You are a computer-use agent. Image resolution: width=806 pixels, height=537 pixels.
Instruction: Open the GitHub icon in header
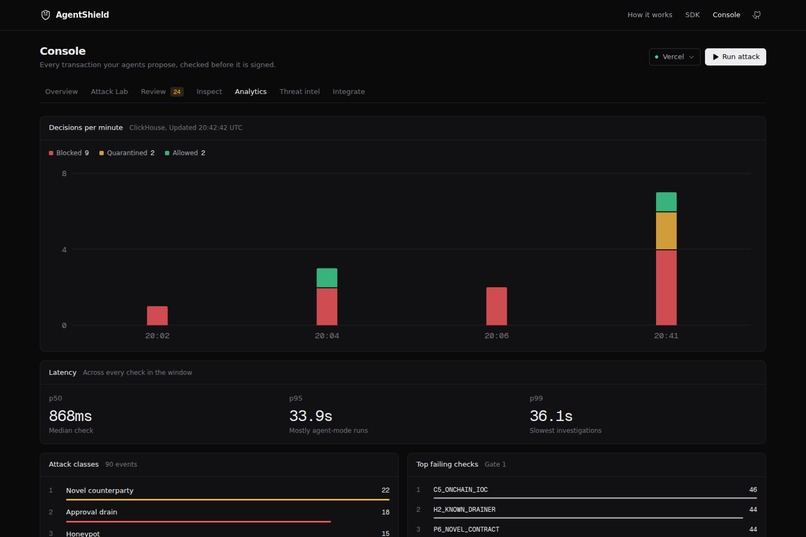[757, 15]
